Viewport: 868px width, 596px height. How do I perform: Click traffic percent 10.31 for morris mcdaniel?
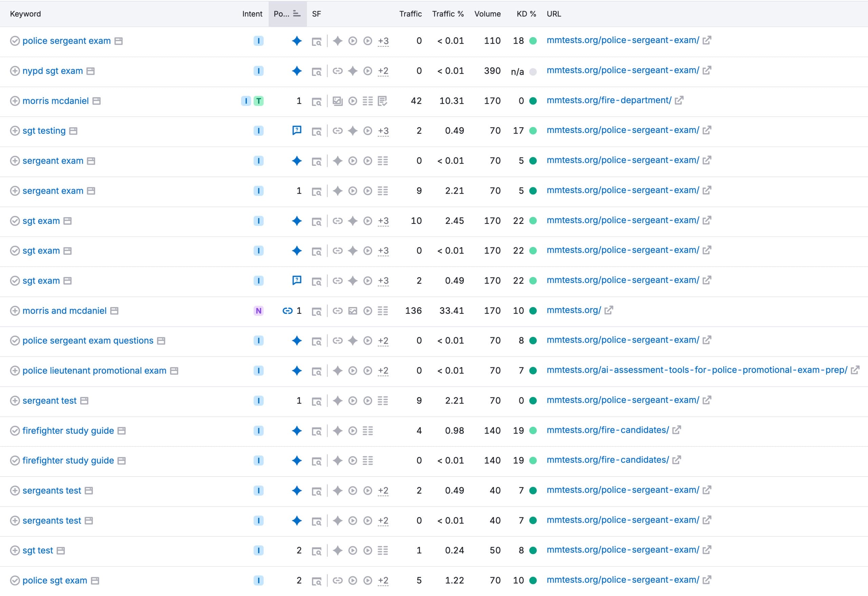(452, 101)
